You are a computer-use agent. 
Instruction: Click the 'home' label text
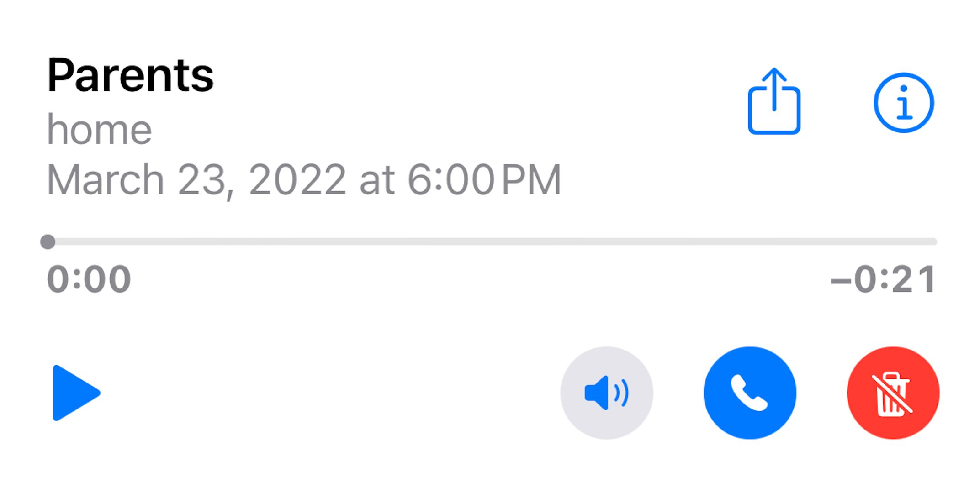click(99, 130)
